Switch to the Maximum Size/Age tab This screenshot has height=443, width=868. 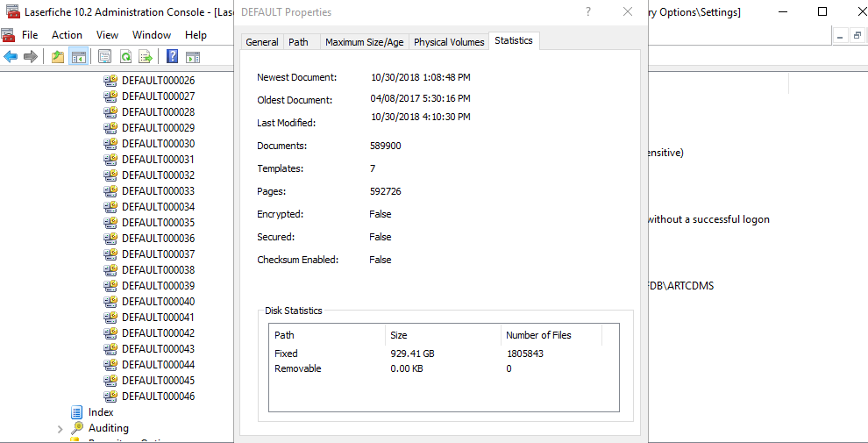pos(364,42)
